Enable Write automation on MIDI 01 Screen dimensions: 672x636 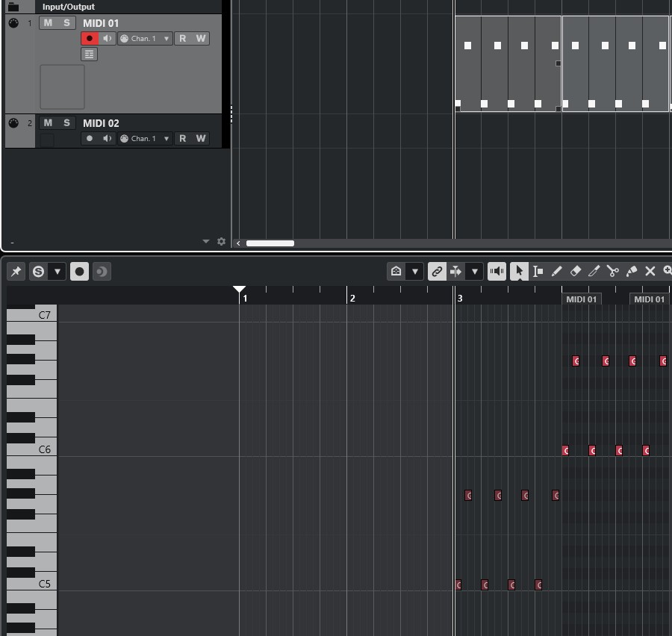tap(201, 39)
